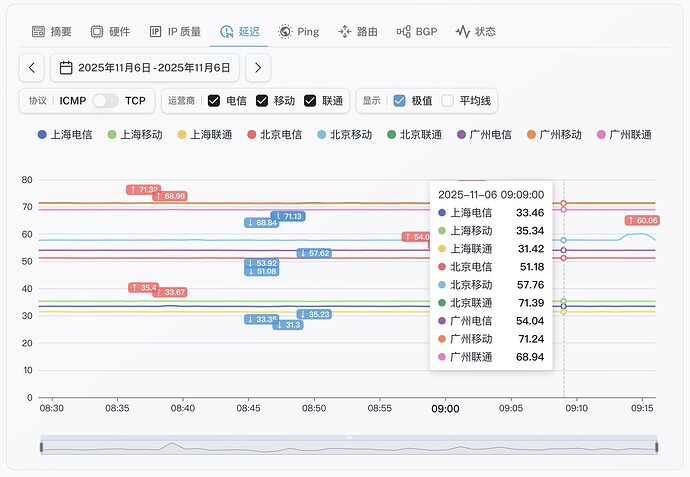Click the IP badge icon
Screen dimensions: 690x477
[x=155, y=32]
